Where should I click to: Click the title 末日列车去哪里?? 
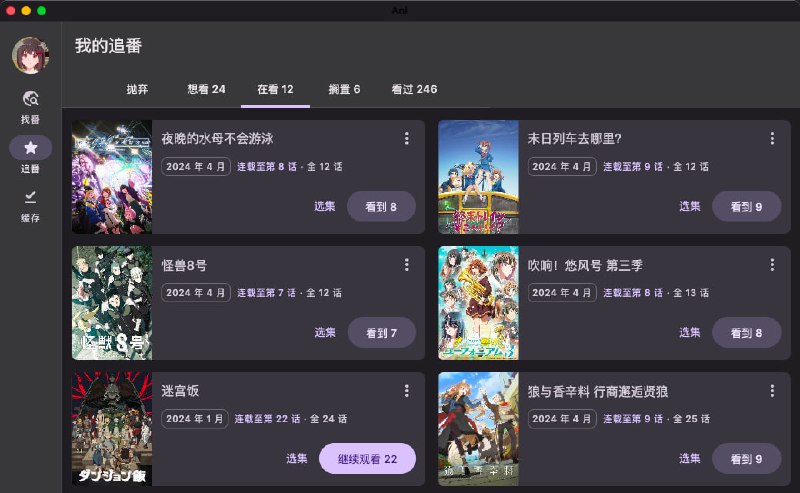pyautogui.click(x=574, y=138)
